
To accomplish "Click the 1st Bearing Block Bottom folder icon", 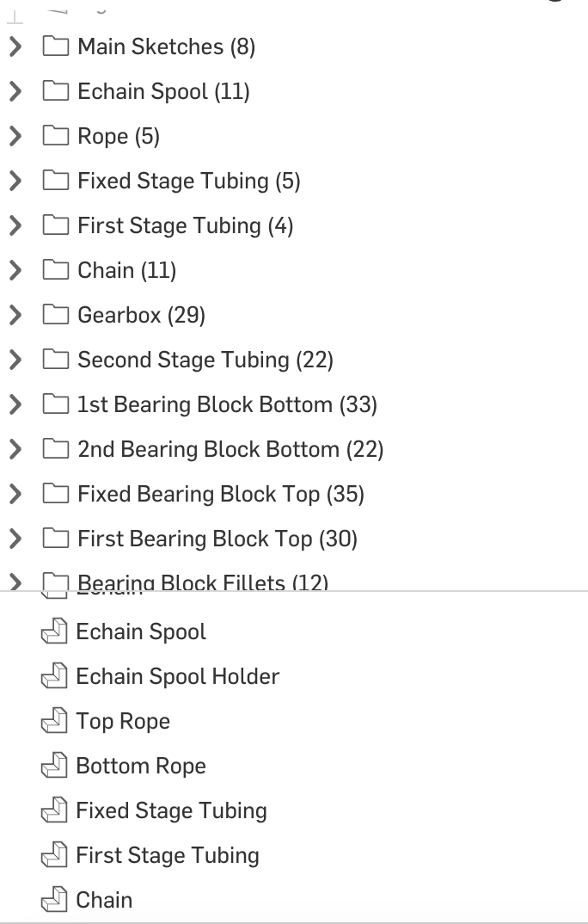I will point(55,404).
